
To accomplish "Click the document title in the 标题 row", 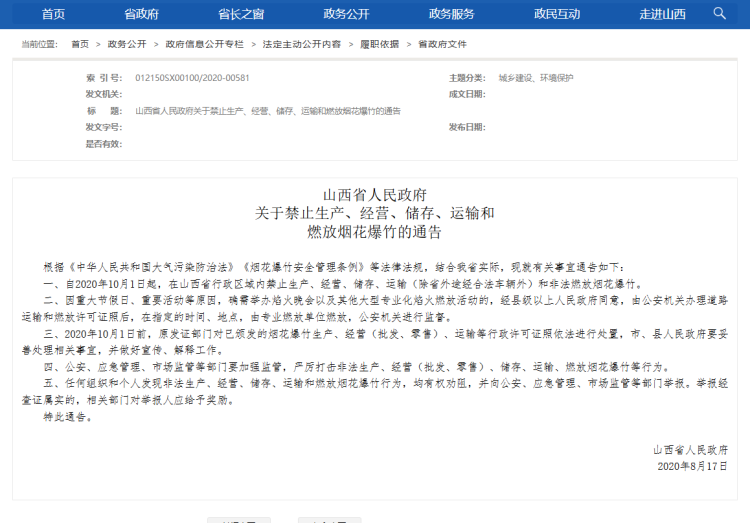I will pyautogui.click(x=267, y=110).
